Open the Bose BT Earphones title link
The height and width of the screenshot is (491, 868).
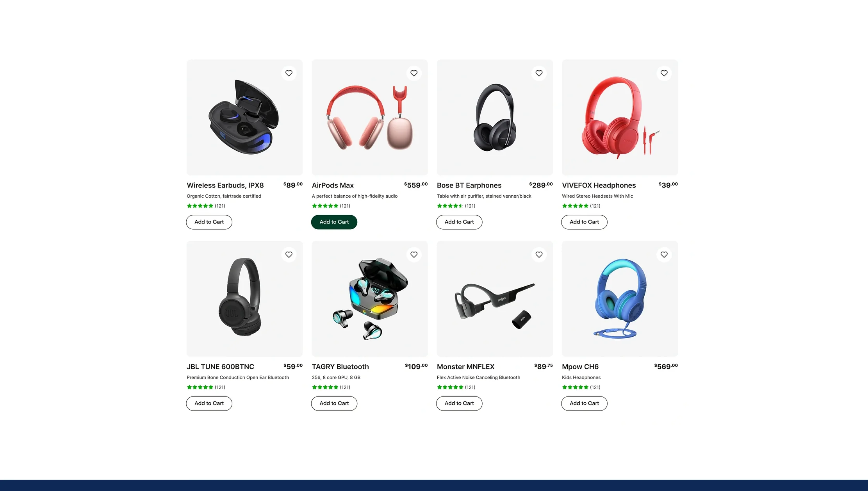469,186
